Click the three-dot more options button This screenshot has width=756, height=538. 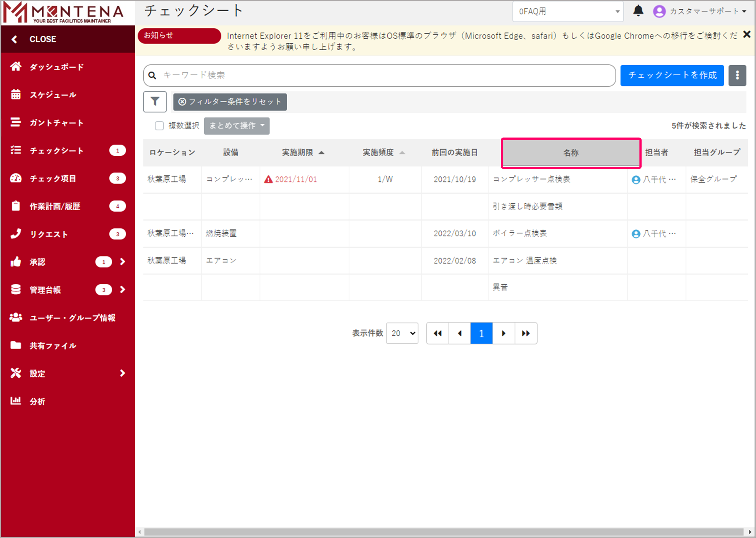coord(737,75)
